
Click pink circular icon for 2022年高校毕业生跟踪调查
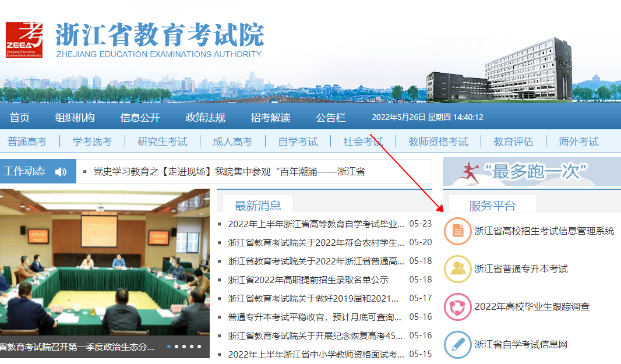[457, 306]
